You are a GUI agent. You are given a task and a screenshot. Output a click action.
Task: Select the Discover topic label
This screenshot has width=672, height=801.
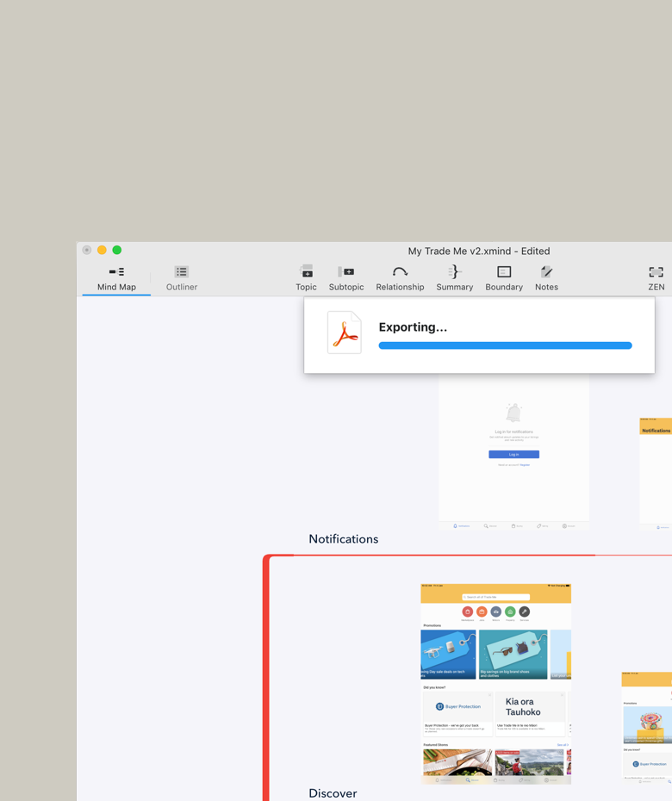click(x=333, y=793)
